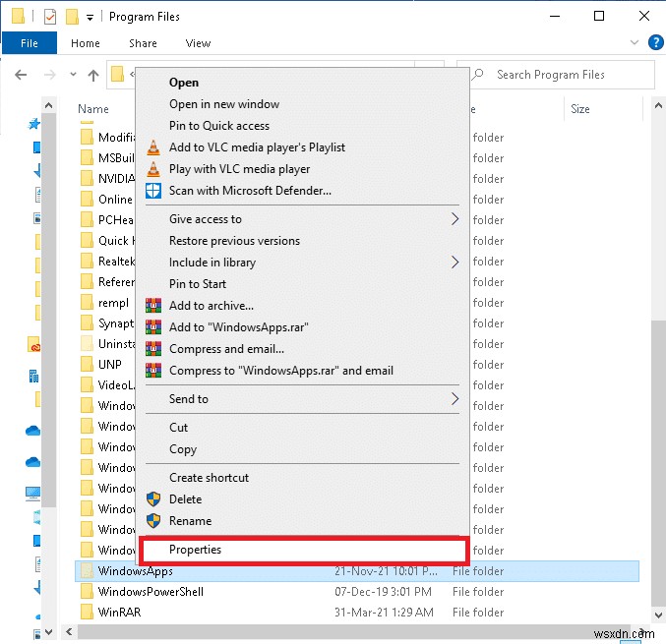Expand the ribbon with the chevron
This screenshot has height=644, width=666.
tap(635, 42)
